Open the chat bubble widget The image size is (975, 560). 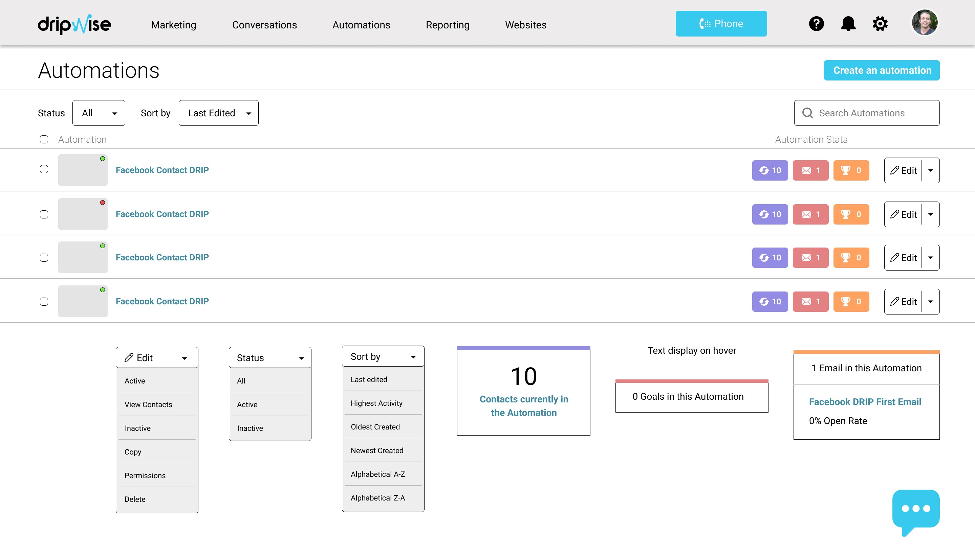point(916,510)
